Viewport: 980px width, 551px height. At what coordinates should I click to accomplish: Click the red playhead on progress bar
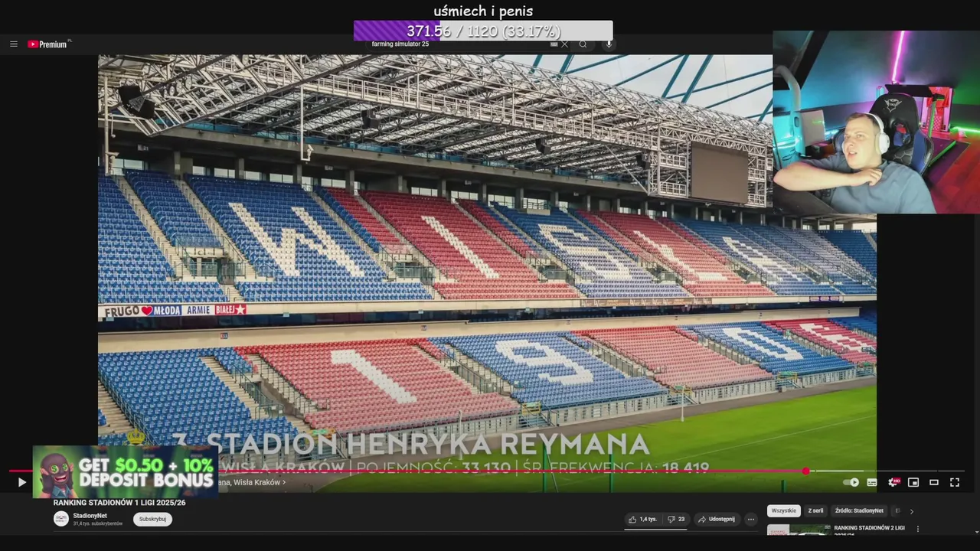click(x=806, y=471)
